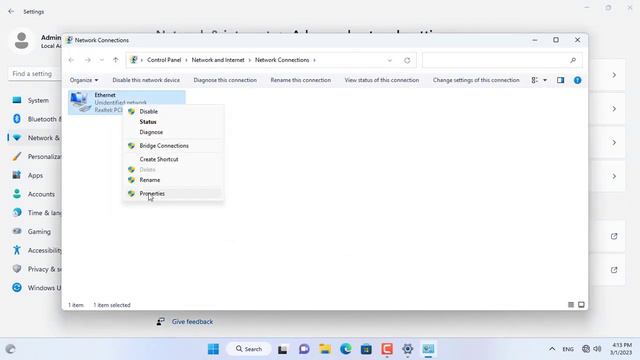This screenshot has height=360, width=640.
Task: Open network tray icon
Action: coord(586,349)
